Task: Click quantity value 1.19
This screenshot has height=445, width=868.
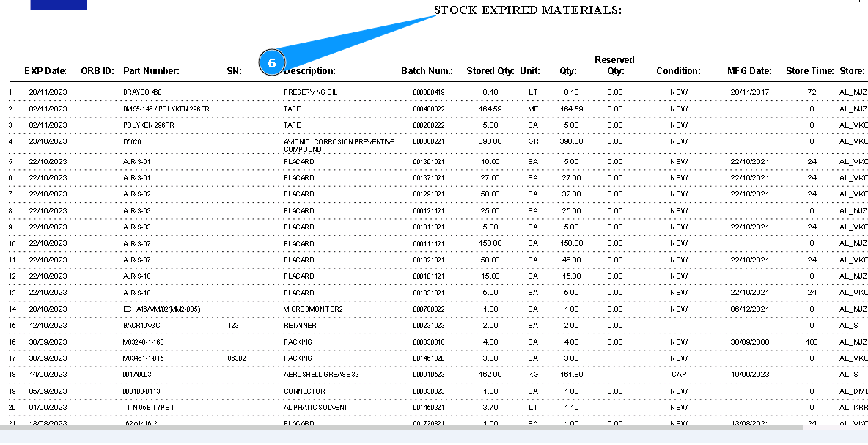Action: [x=572, y=408]
